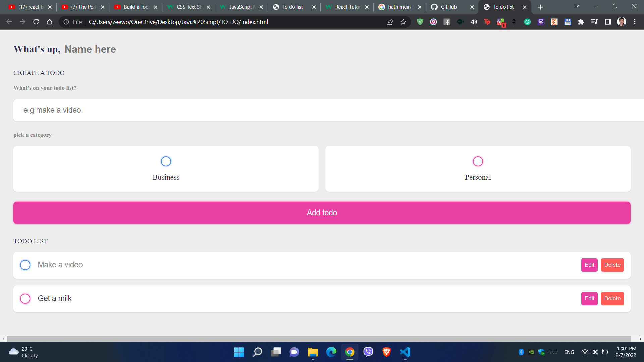Open a new browser tab

pos(540,7)
